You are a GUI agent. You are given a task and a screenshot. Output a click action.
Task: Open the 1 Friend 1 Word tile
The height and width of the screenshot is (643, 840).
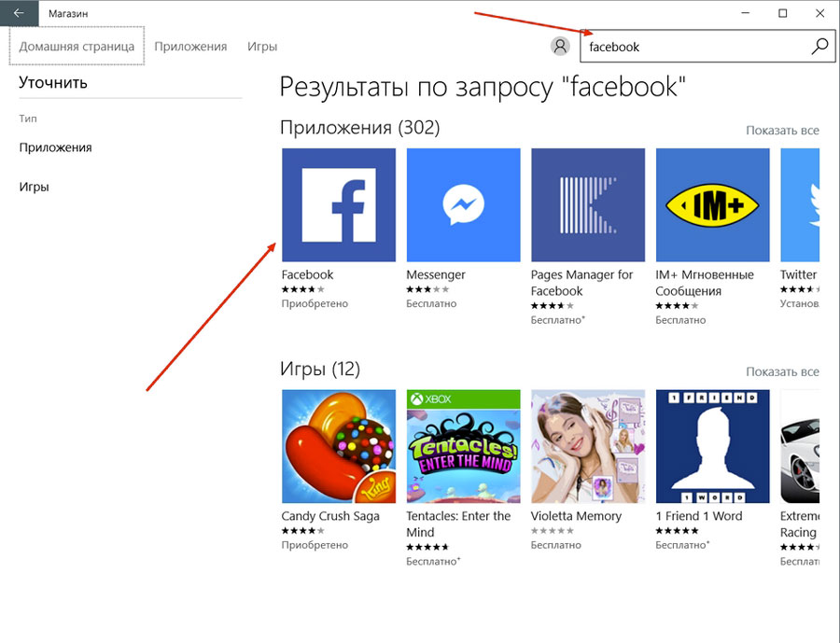click(x=712, y=445)
